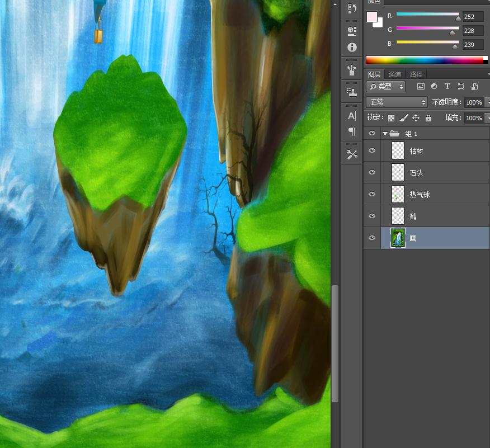
Task: Select the 石头 layer thumbnail
Action: [398, 172]
